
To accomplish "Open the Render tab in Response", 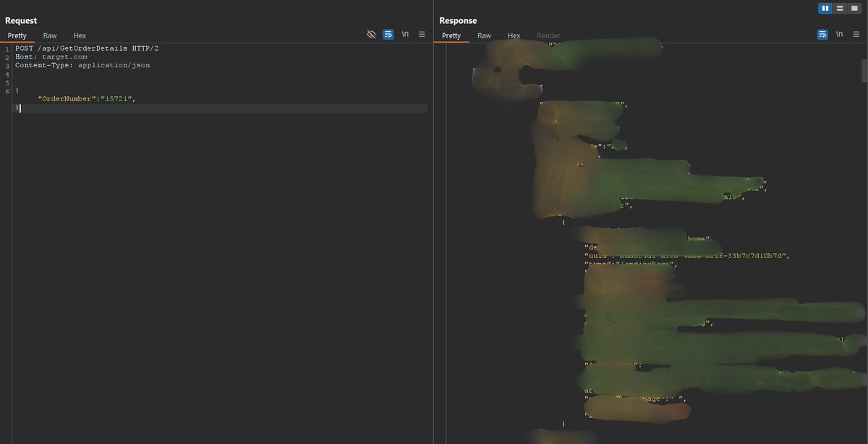I will click(548, 35).
